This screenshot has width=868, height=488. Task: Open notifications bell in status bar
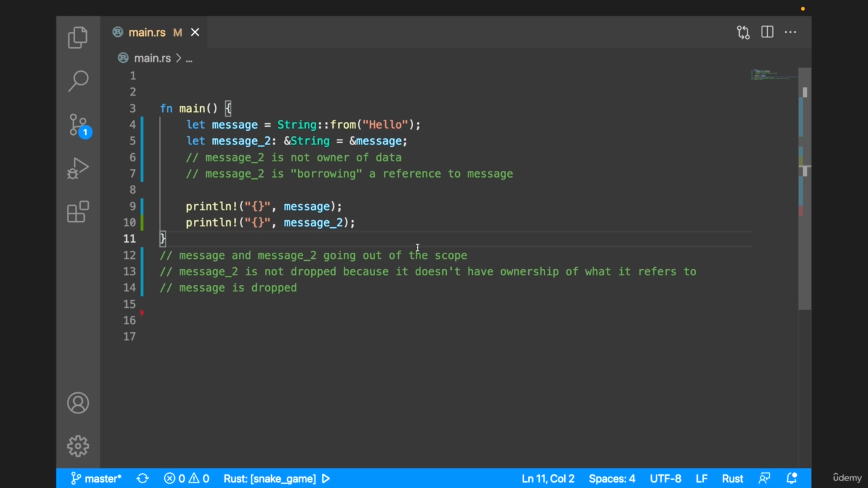point(791,479)
